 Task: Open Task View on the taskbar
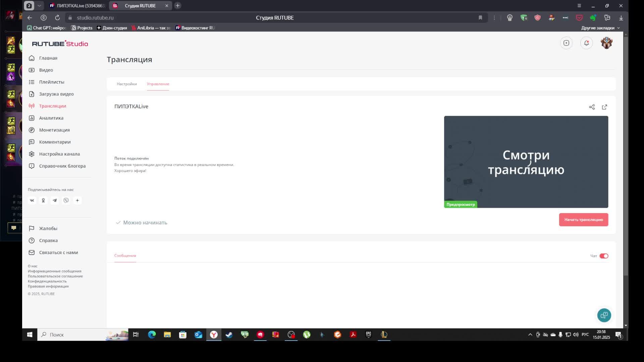point(136,335)
